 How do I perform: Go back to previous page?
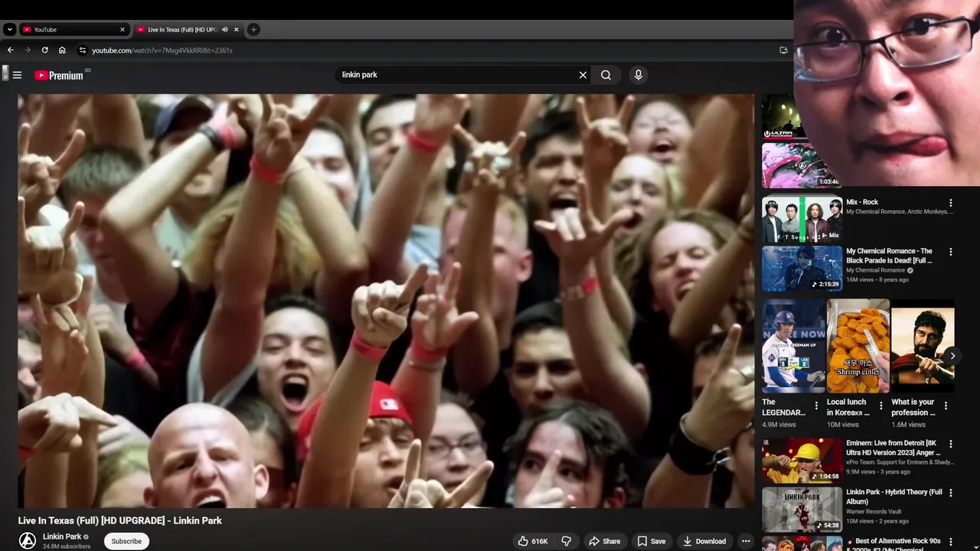(11, 51)
